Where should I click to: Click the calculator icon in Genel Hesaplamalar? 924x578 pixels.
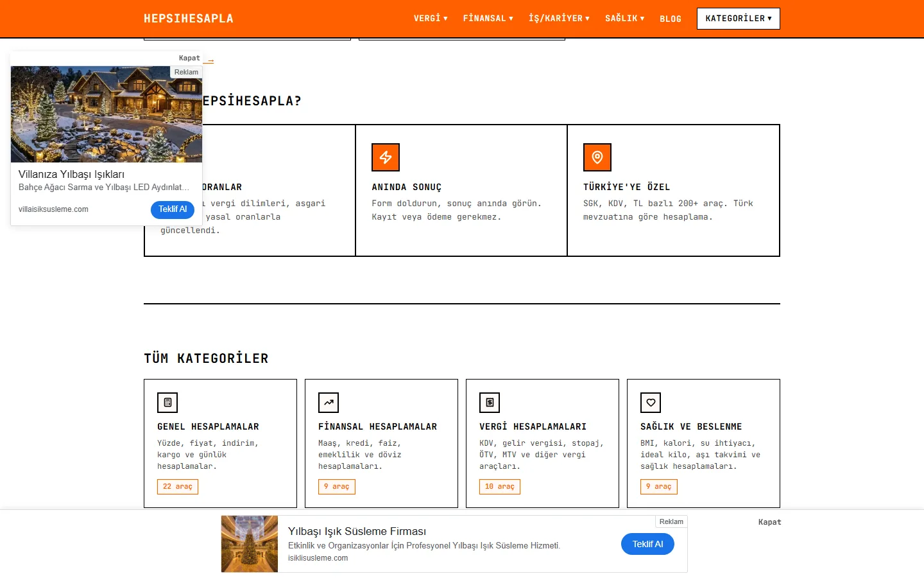click(x=167, y=403)
